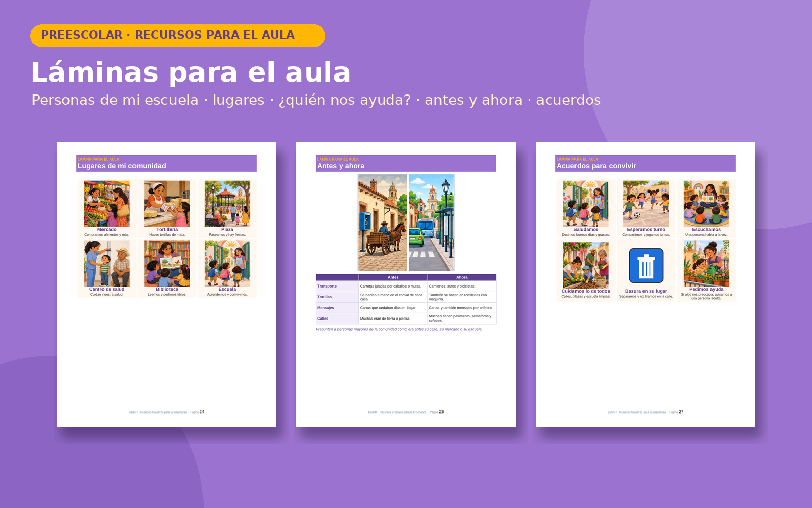812x508 pixels.
Task: Open the Esperamos turno hopscotch illustration
Action: (x=646, y=204)
